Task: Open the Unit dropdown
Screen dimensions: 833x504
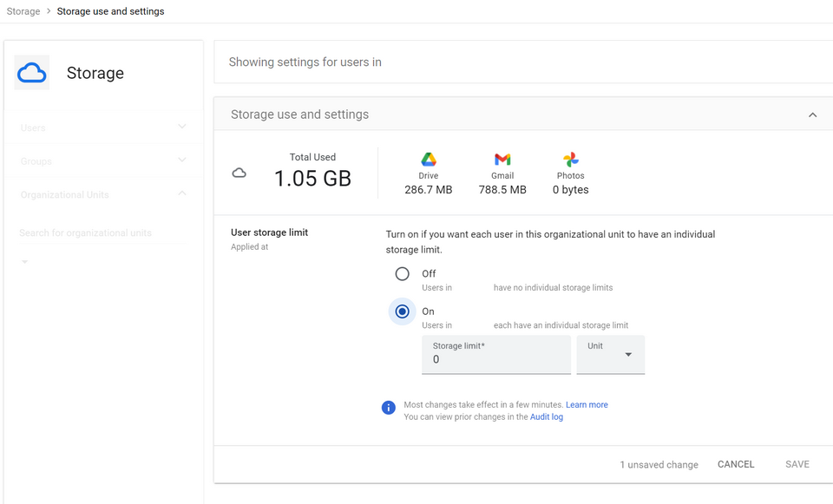Action: [x=611, y=354]
